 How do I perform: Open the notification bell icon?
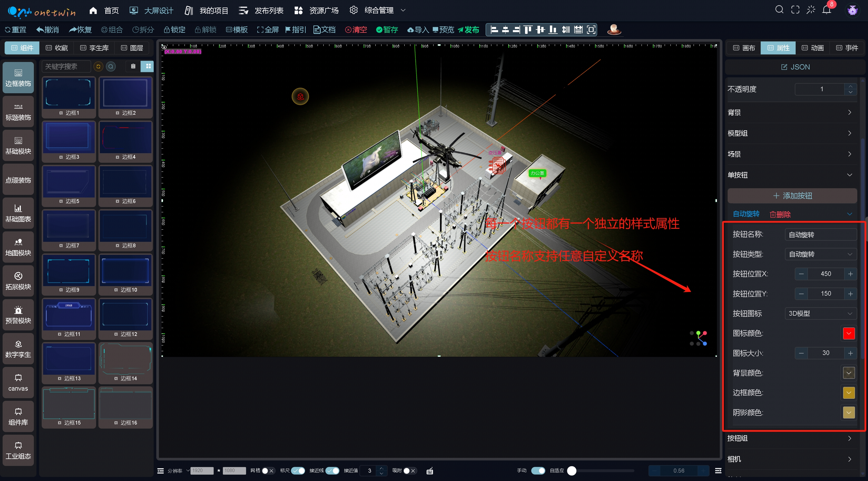tap(827, 10)
